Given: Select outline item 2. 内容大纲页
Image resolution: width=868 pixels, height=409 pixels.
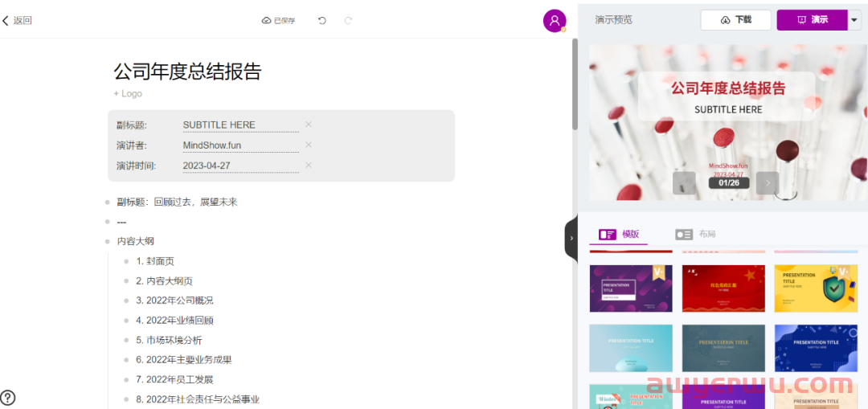Looking at the screenshot, I should (165, 281).
